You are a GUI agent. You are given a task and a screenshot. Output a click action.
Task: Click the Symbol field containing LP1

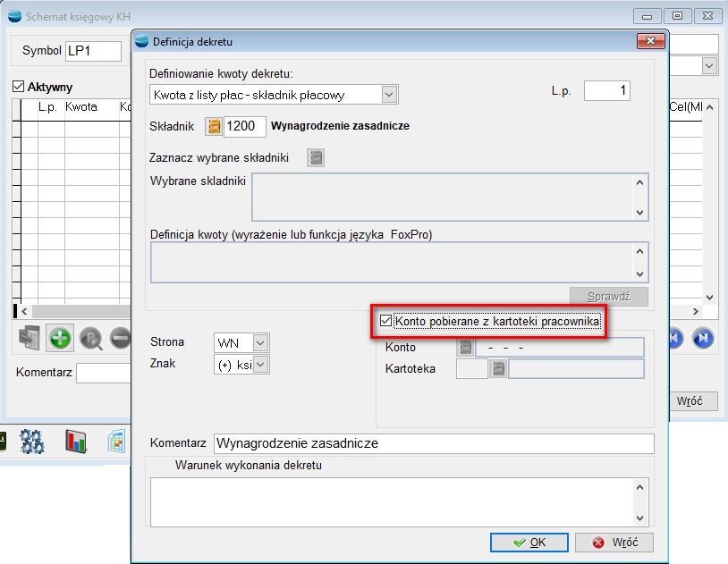pyautogui.click(x=93, y=51)
